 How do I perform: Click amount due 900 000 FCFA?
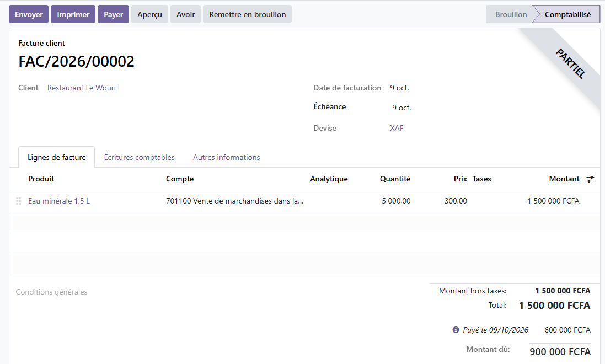point(560,352)
